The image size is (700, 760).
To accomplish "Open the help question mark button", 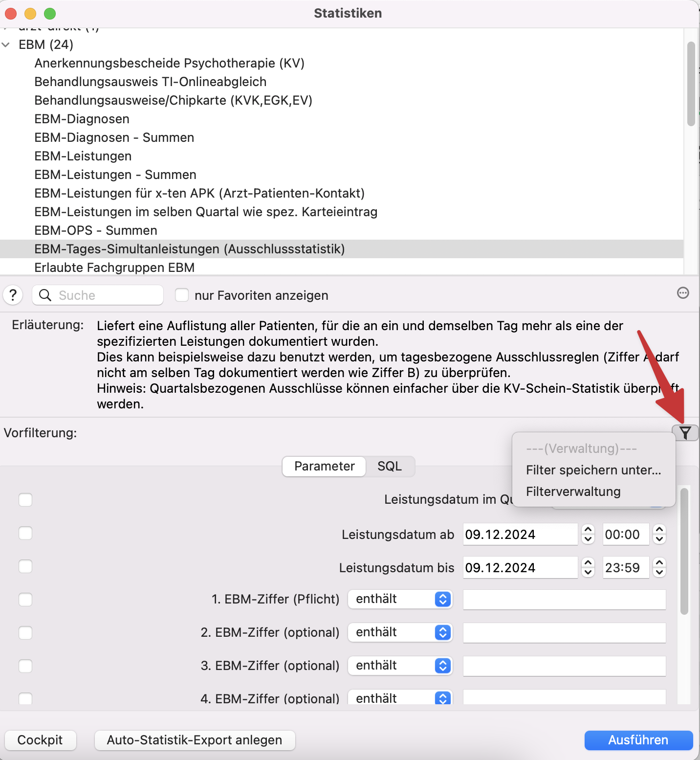I will click(x=13, y=295).
